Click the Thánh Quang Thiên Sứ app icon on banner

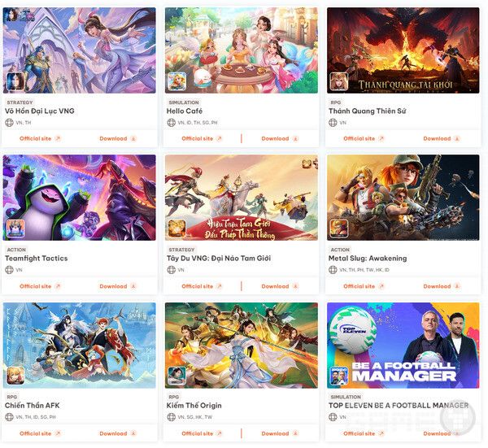coord(338,81)
